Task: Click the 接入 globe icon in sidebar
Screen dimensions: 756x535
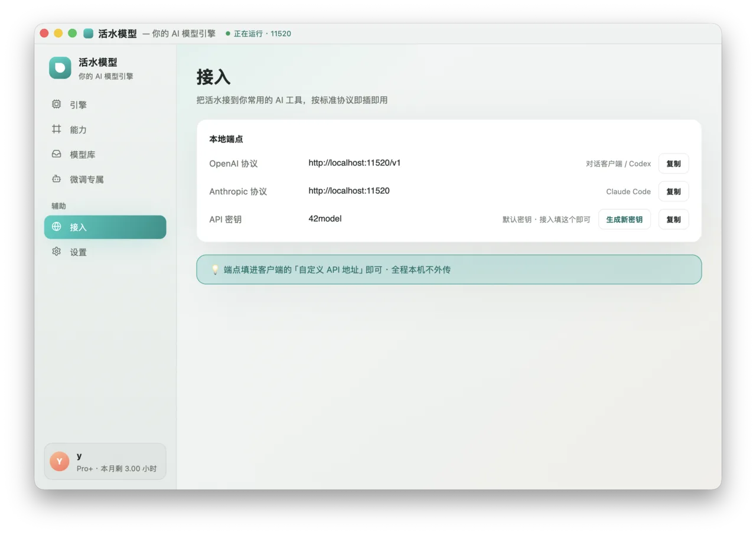Action: pyautogui.click(x=56, y=227)
